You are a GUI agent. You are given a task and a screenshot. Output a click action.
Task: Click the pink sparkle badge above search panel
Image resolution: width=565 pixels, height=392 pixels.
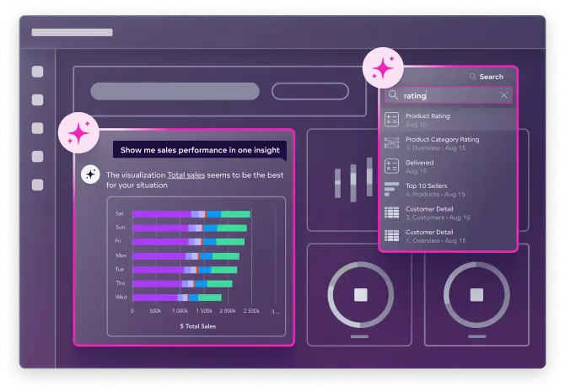click(383, 68)
